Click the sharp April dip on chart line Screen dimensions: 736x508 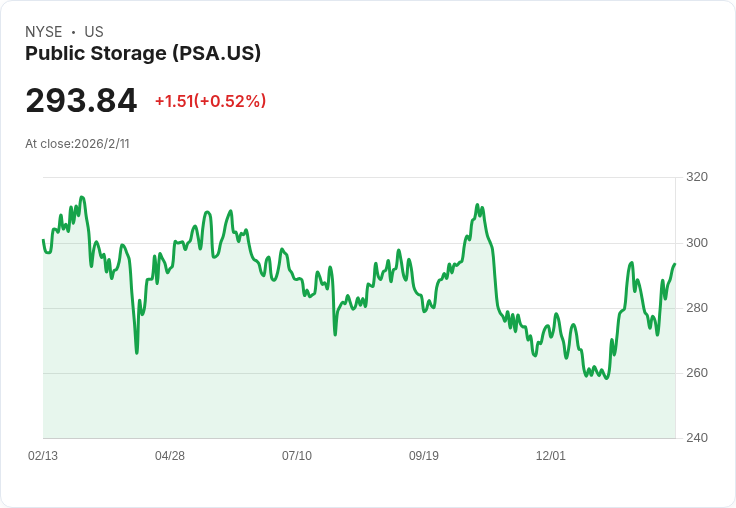(x=137, y=353)
